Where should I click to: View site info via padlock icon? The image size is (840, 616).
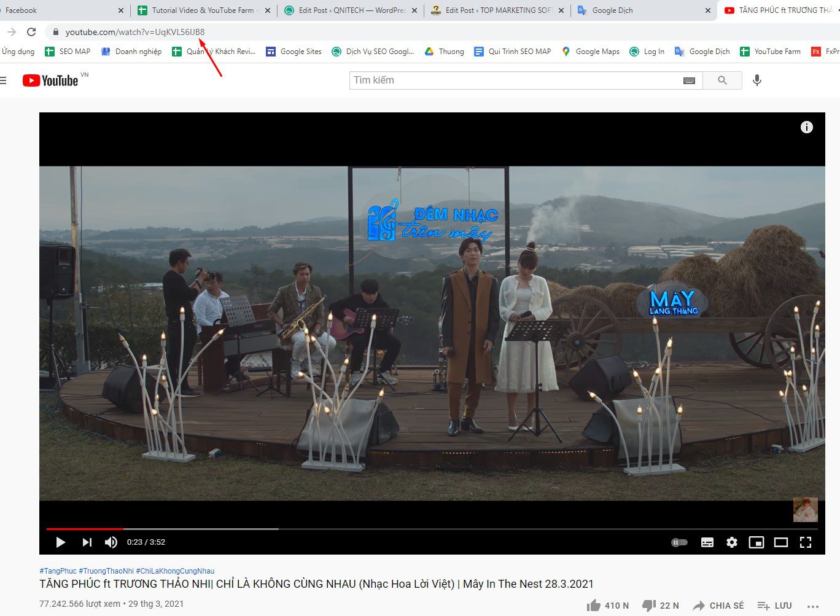(56, 32)
